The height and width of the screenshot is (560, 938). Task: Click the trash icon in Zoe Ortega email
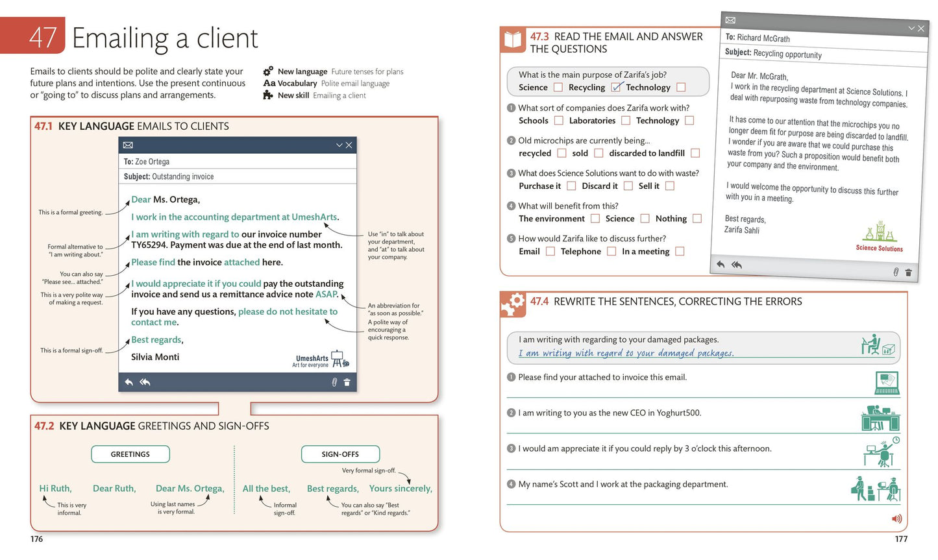347,382
